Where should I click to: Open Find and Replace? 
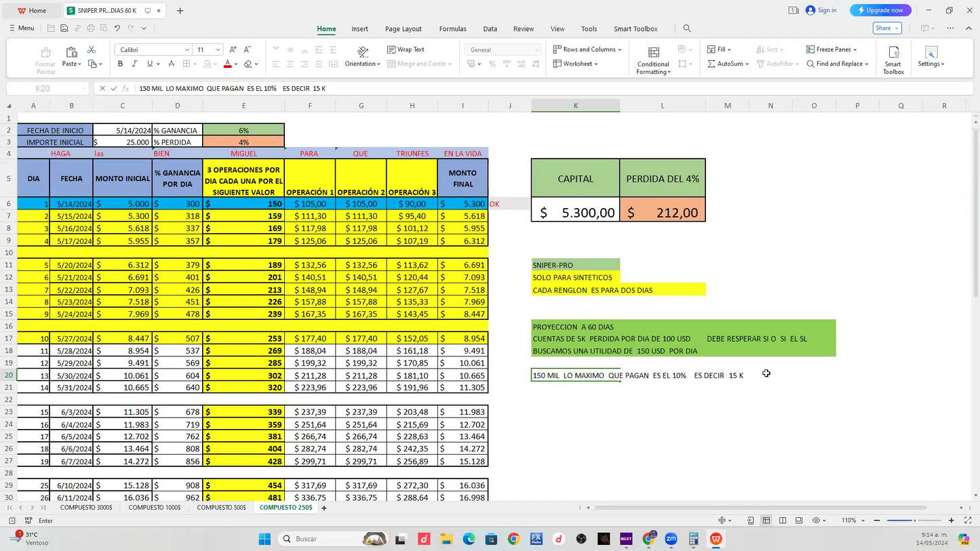(836, 64)
